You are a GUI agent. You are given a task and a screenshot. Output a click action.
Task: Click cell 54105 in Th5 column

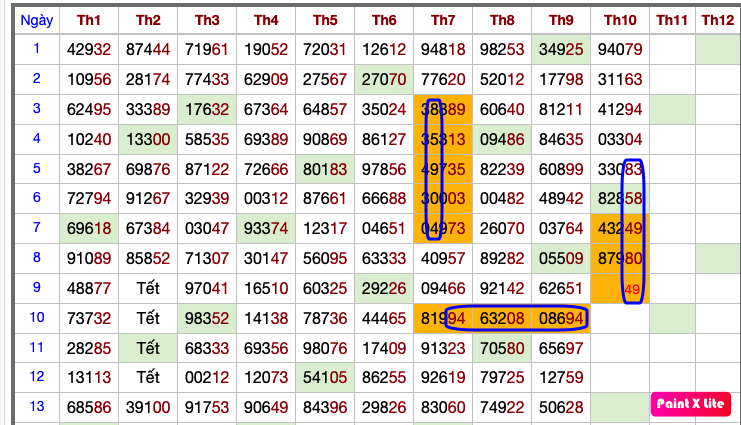325,379
